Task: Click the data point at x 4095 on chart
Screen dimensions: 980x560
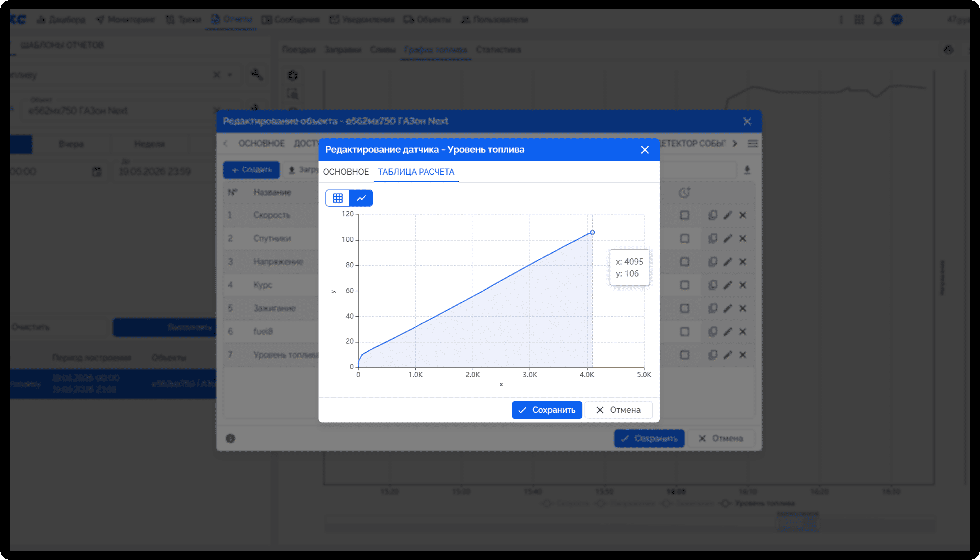Action: click(x=592, y=232)
